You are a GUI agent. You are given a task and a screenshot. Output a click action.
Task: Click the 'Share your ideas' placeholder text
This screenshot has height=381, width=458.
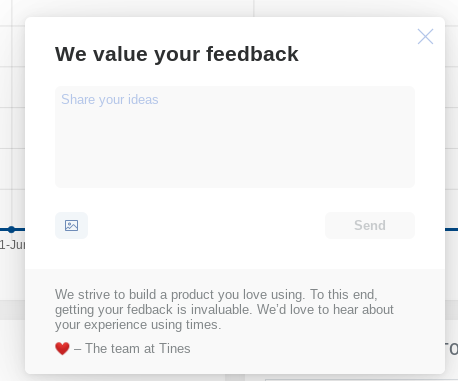tap(110, 100)
